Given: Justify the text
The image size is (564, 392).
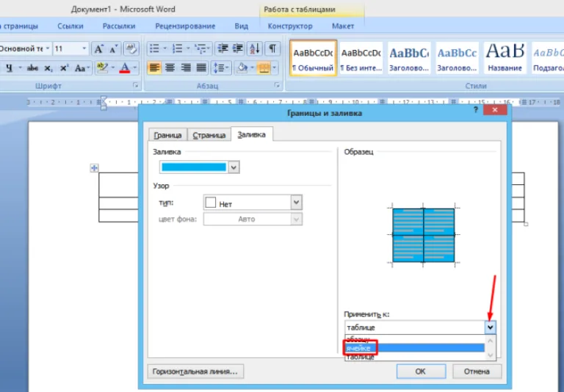Looking at the screenshot, I should pyautogui.click(x=201, y=68).
